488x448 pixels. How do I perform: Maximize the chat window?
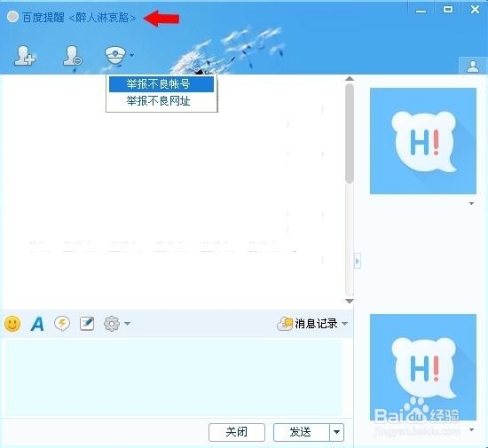coord(448,10)
